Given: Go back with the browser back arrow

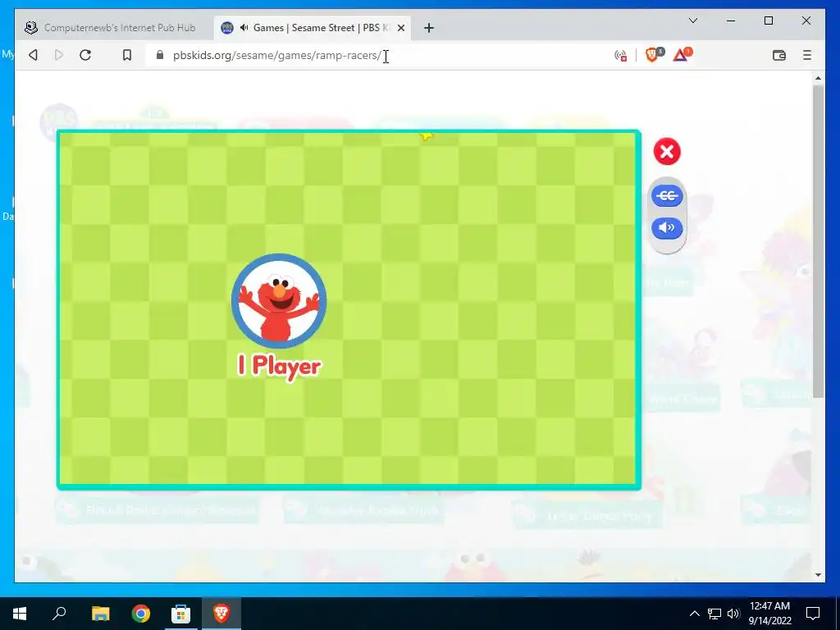Looking at the screenshot, I should tap(33, 55).
